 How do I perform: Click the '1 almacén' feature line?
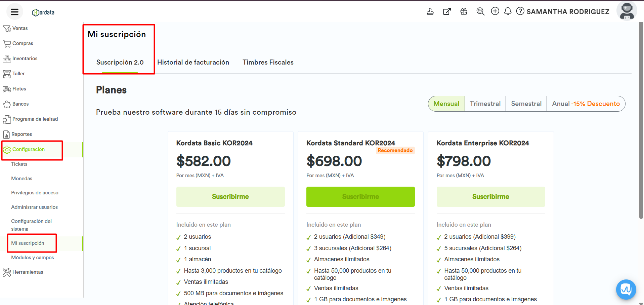[x=198, y=259]
